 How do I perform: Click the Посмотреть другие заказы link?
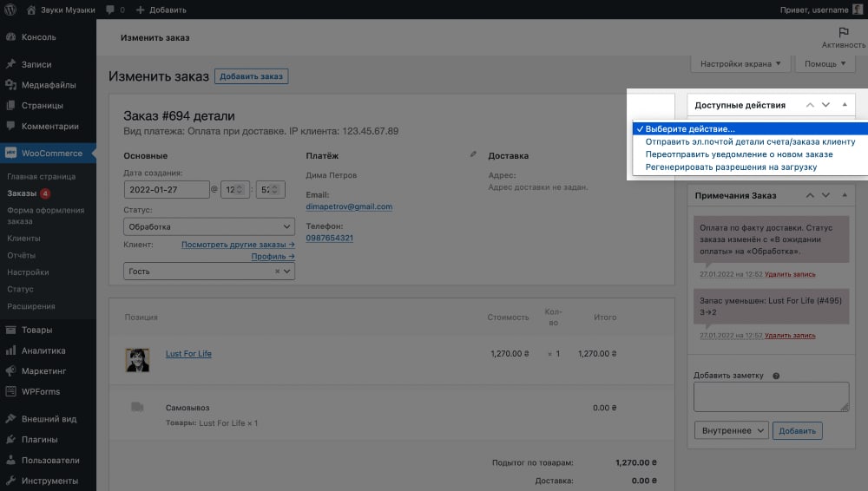(x=238, y=245)
